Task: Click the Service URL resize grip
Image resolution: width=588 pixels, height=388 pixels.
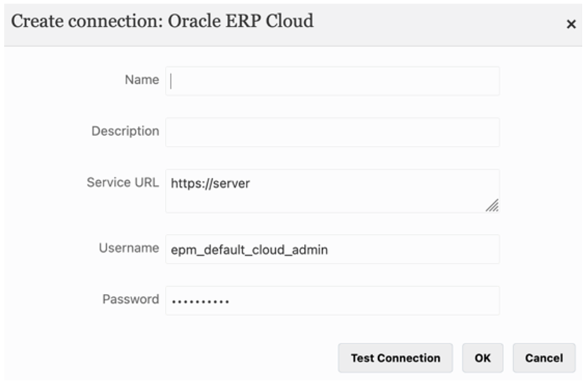Action: [492, 205]
